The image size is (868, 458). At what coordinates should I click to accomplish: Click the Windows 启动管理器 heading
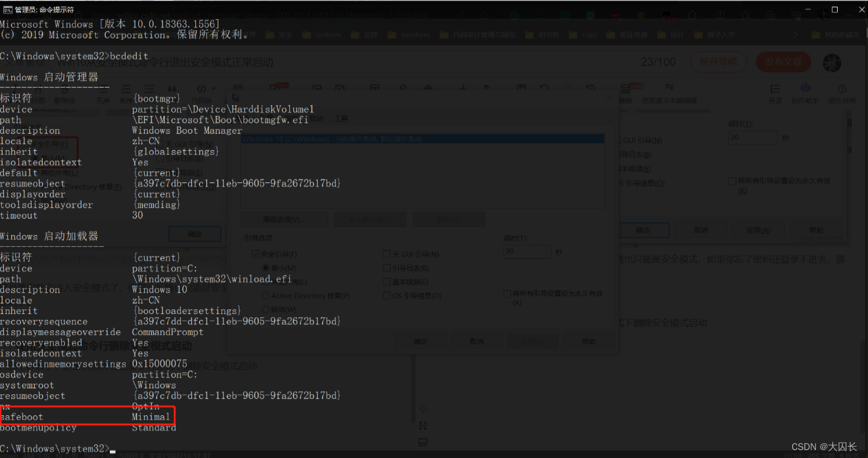pyautogui.click(x=49, y=78)
